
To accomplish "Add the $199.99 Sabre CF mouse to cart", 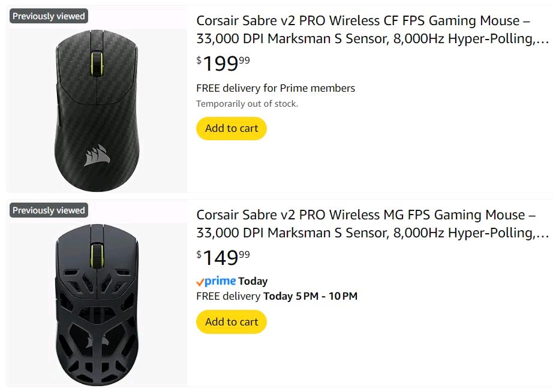I will (x=231, y=128).
